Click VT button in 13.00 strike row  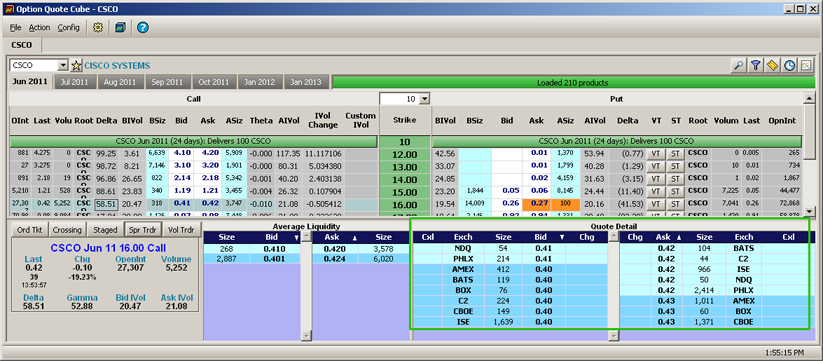pyautogui.click(x=655, y=167)
